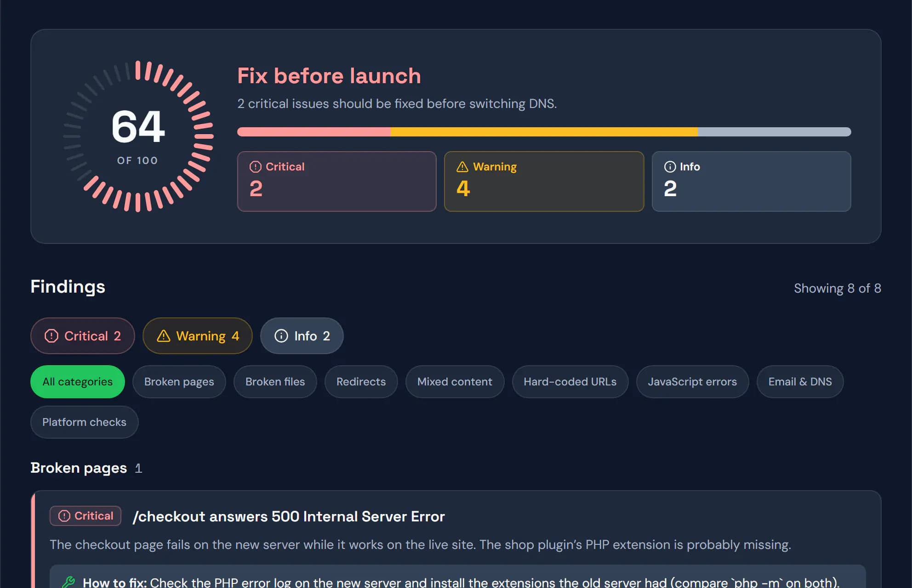Click the circle-i icon in Info filter pill
This screenshot has width=912, height=588.
pyautogui.click(x=281, y=336)
